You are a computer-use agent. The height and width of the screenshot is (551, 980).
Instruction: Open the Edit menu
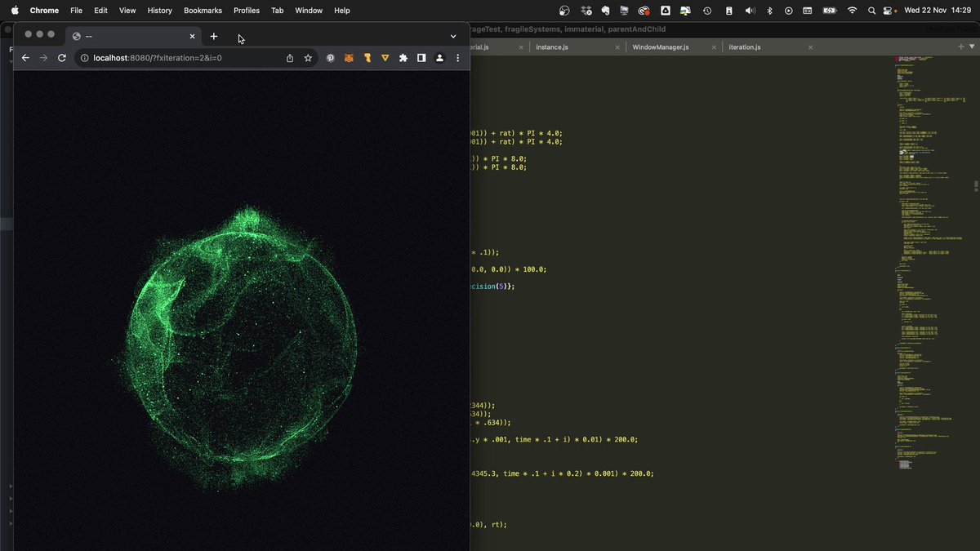pyautogui.click(x=100, y=11)
